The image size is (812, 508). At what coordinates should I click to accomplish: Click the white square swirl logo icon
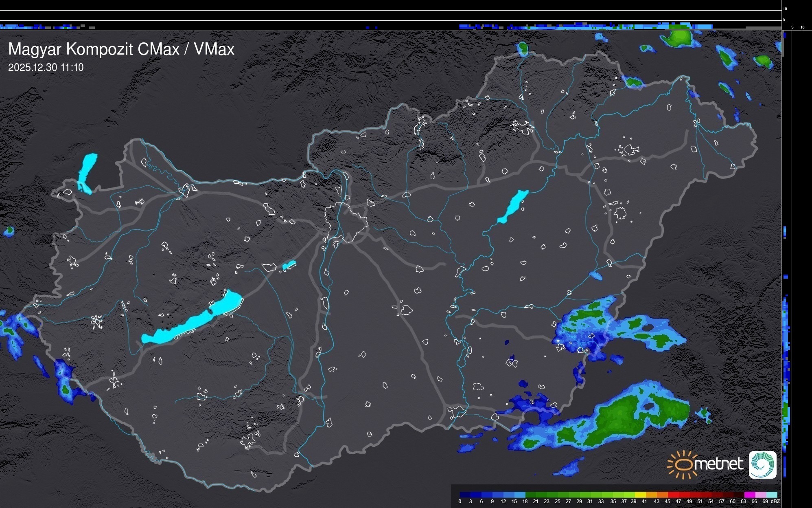(x=762, y=464)
